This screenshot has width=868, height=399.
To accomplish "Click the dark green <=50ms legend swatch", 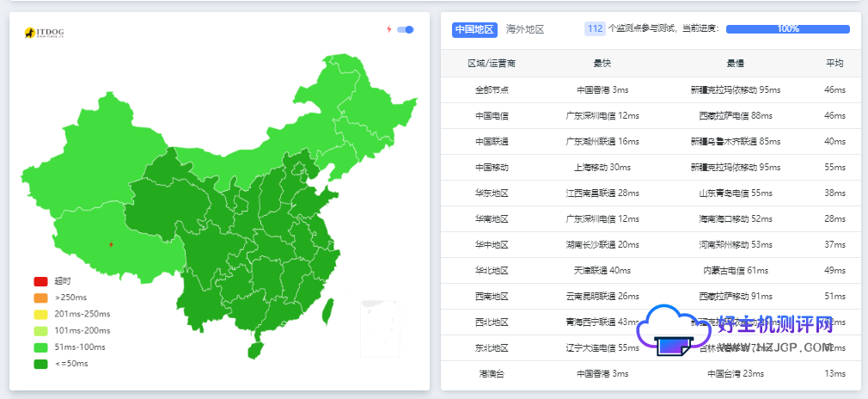I will [40, 363].
